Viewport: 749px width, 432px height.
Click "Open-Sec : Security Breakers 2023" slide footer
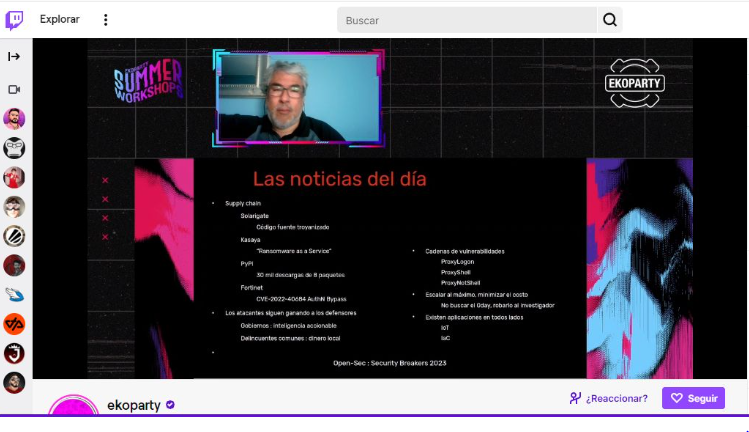pyautogui.click(x=390, y=363)
